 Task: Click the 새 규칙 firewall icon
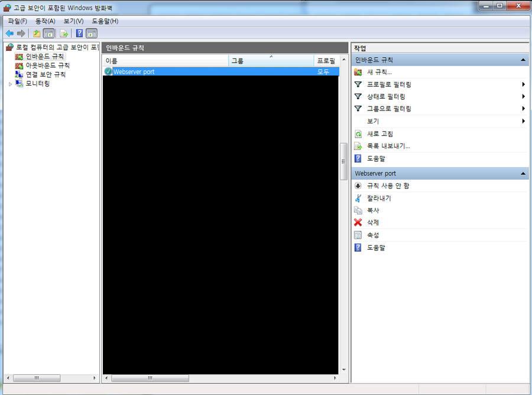pyautogui.click(x=358, y=72)
